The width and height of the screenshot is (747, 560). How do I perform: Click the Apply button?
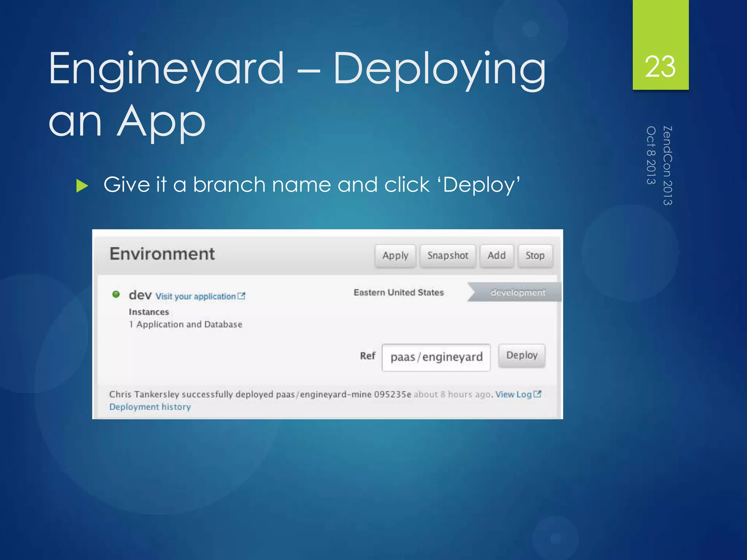click(395, 256)
